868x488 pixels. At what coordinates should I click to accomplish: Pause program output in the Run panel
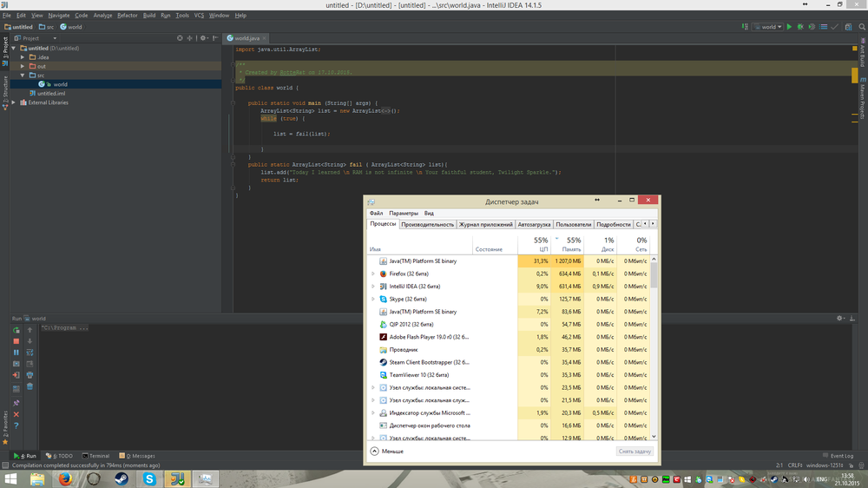point(16,353)
